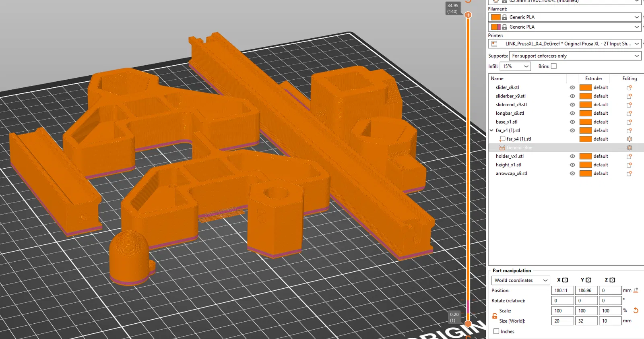This screenshot has width=644, height=339.
Task: Open the first Generic PLA filament dropdown
Action: pos(564,17)
